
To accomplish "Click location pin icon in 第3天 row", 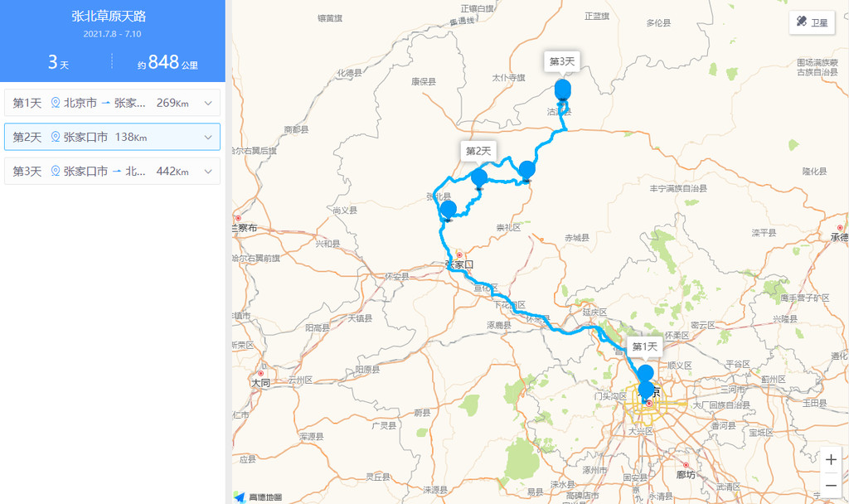I will (x=56, y=171).
